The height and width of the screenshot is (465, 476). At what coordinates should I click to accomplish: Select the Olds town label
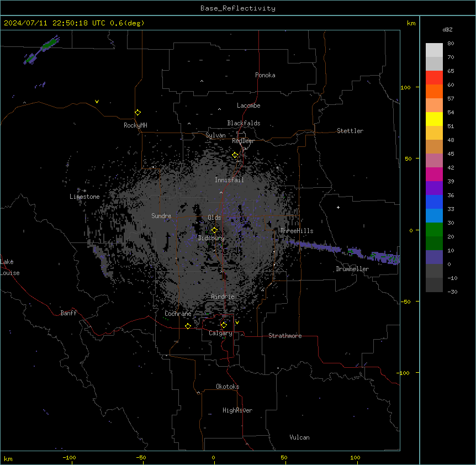click(214, 218)
